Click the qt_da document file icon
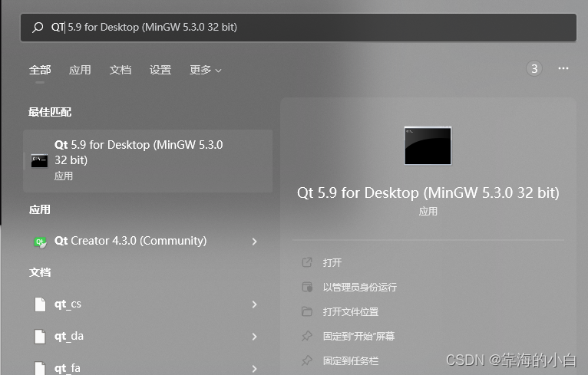 pyautogui.click(x=40, y=337)
